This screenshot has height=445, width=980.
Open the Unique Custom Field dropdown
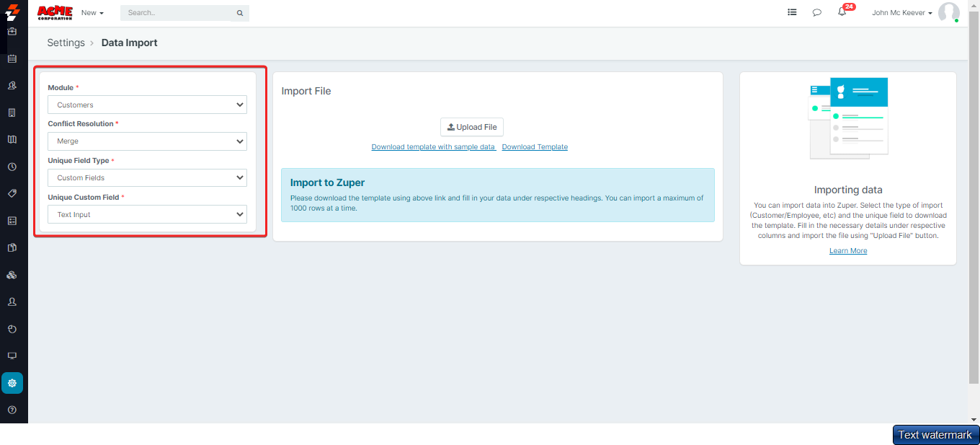coord(147,214)
